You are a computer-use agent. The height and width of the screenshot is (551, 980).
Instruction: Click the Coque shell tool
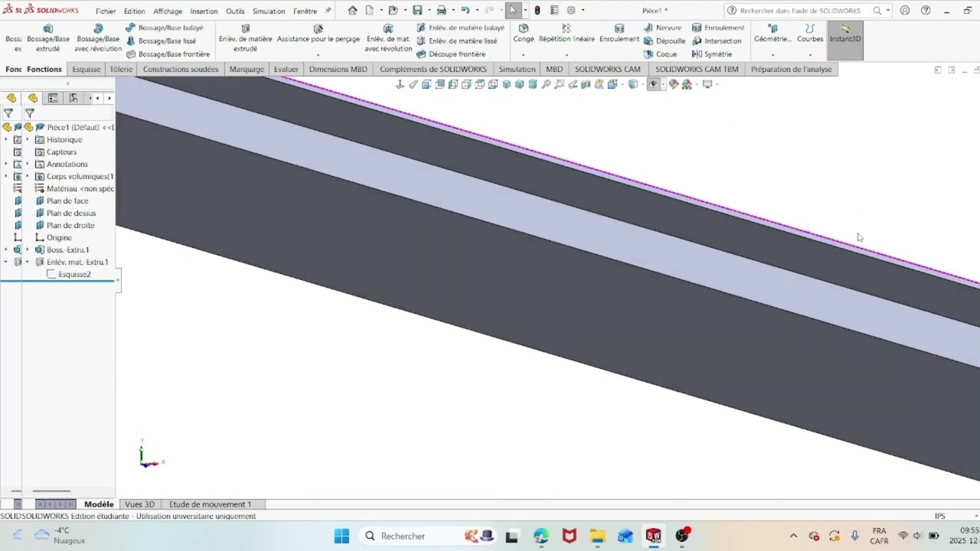coord(661,54)
